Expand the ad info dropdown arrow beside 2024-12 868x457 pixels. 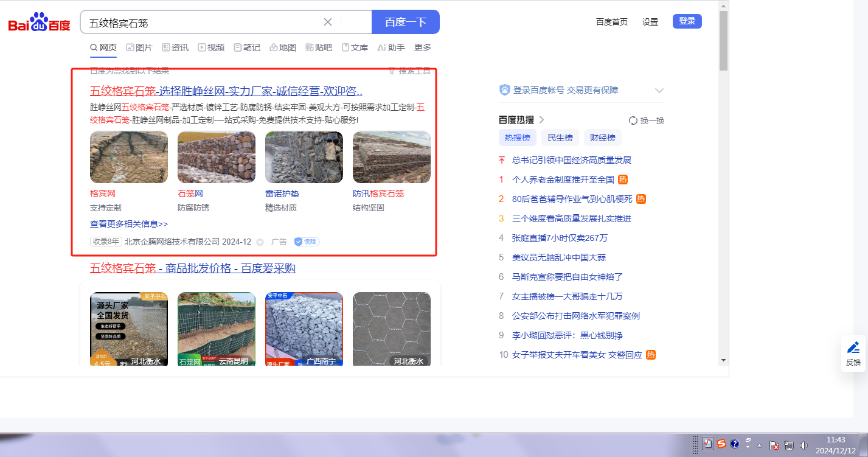260,242
